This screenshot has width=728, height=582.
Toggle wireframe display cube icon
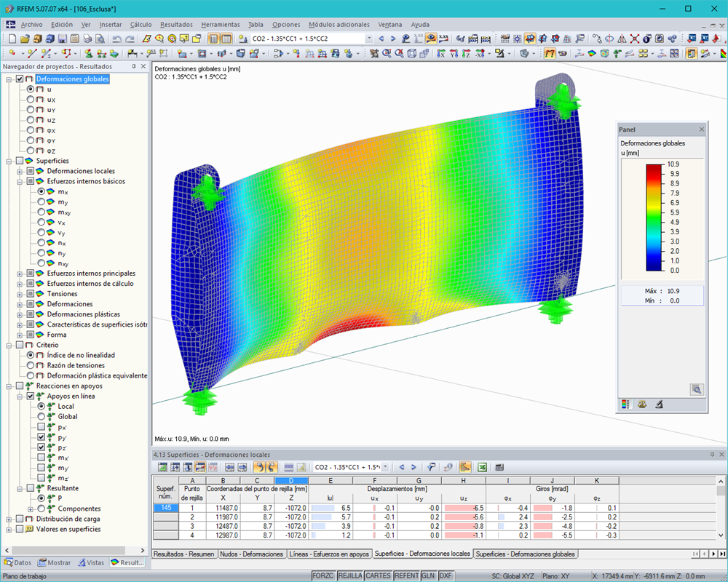click(x=412, y=54)
